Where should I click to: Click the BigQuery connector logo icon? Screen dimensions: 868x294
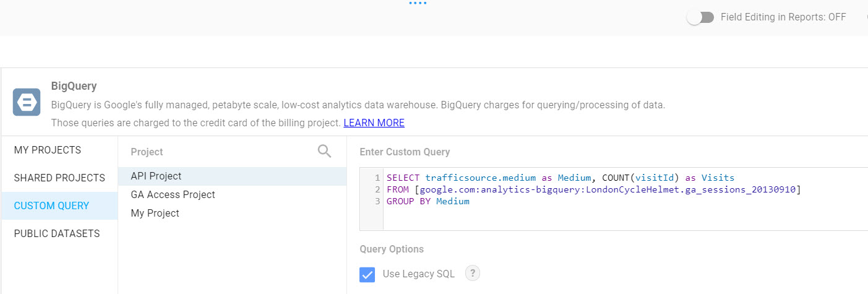click(27, 102)
